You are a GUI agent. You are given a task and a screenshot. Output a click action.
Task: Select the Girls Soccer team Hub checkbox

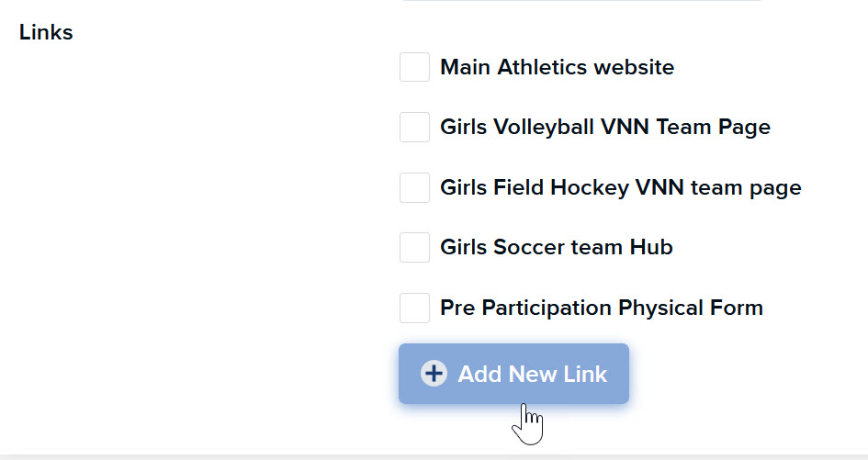(414, 247)
